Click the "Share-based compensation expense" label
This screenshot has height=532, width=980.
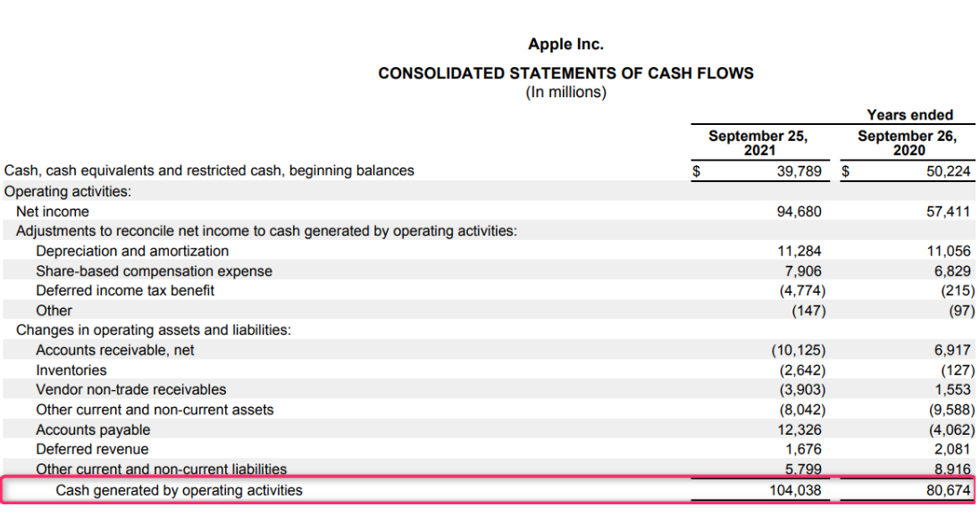[x=155, y=271]
